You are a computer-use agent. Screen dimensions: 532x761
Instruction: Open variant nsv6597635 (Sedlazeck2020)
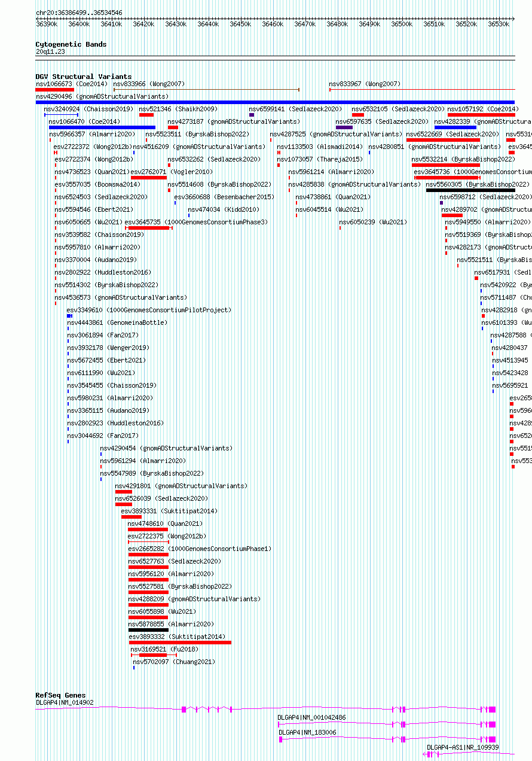[382, 122]
